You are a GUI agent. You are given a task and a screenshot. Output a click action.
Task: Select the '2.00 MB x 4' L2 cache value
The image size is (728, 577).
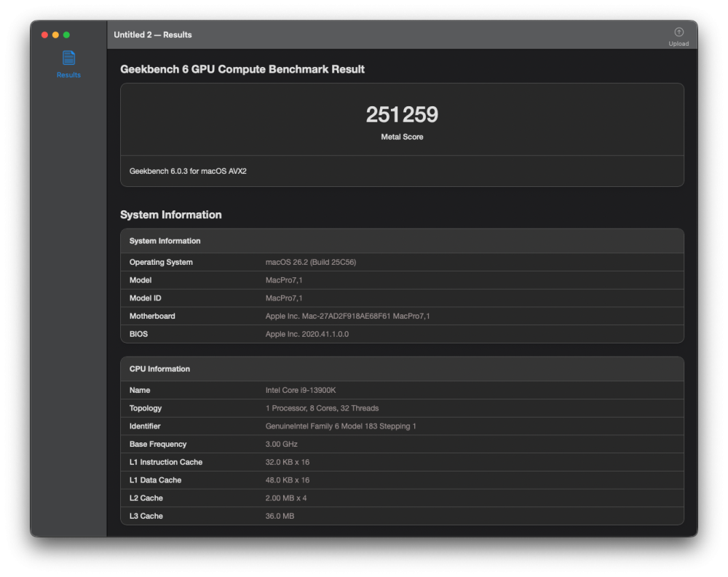point(286,498)
